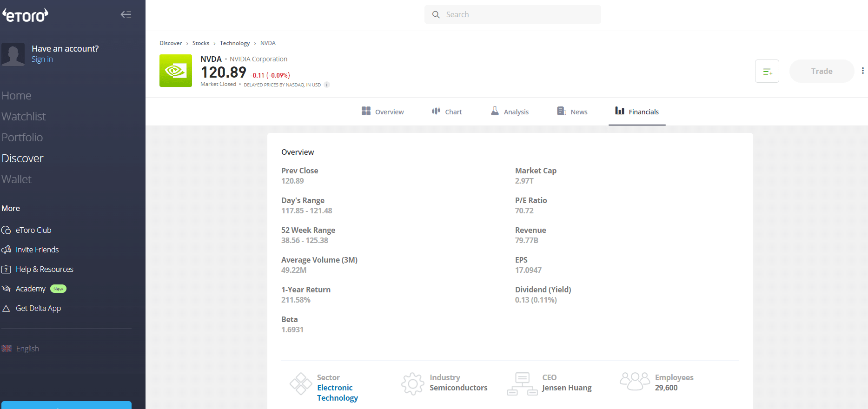The height and width of the screenshot is (409, 868).
Task: Open Help & Resources link
Action: click(x=45, y=269)
